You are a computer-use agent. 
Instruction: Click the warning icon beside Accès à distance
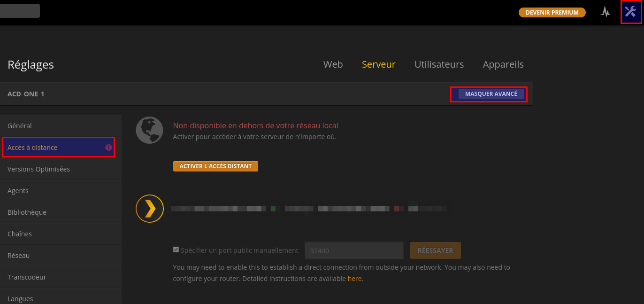(108, 148)
